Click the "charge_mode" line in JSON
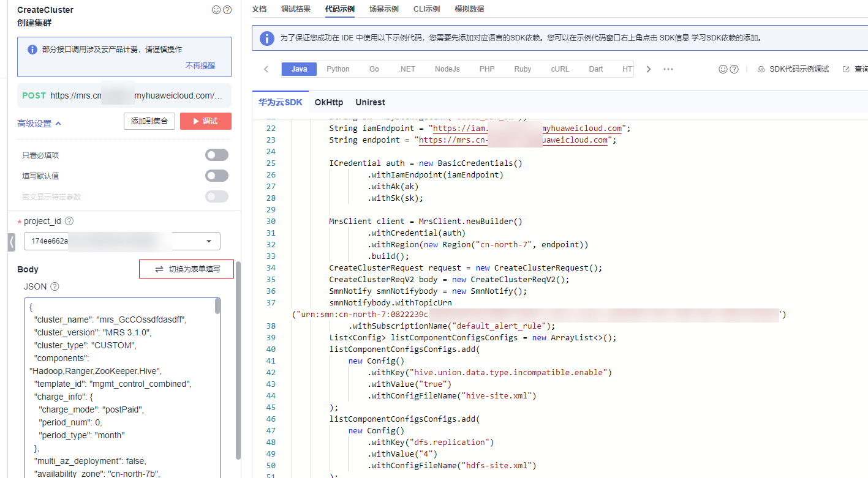This screenshot has height=478, width=868. coord(92,409)
